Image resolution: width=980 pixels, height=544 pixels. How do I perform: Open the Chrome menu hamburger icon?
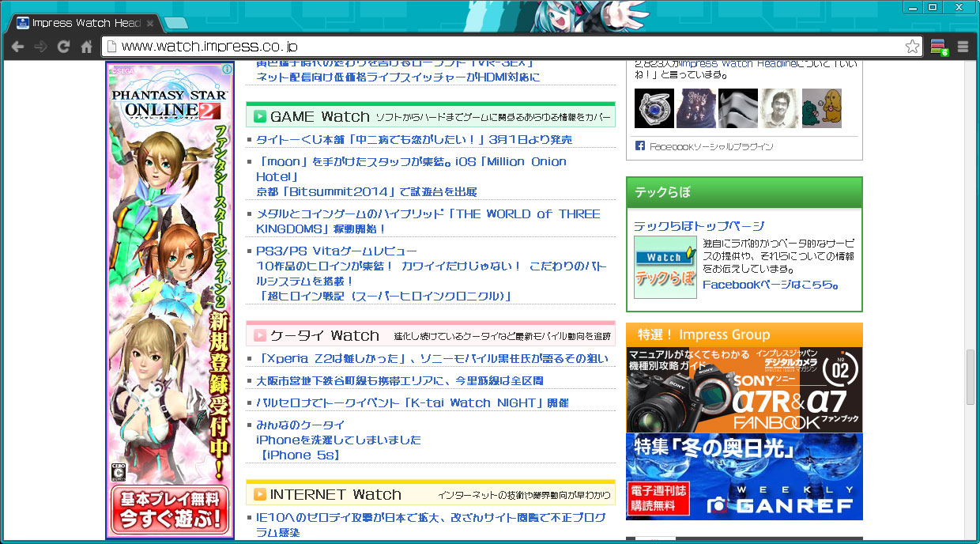pyautogui.click(x=963, y=47)
